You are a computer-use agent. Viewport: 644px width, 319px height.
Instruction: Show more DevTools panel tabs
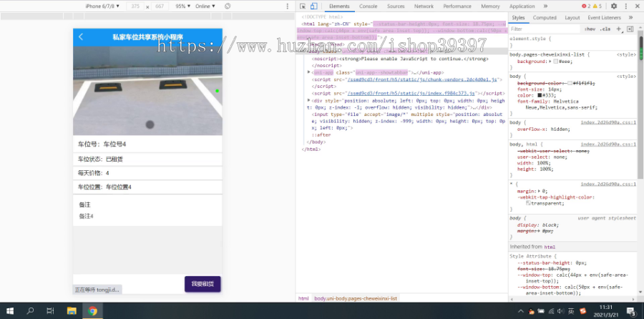(545, 6)
